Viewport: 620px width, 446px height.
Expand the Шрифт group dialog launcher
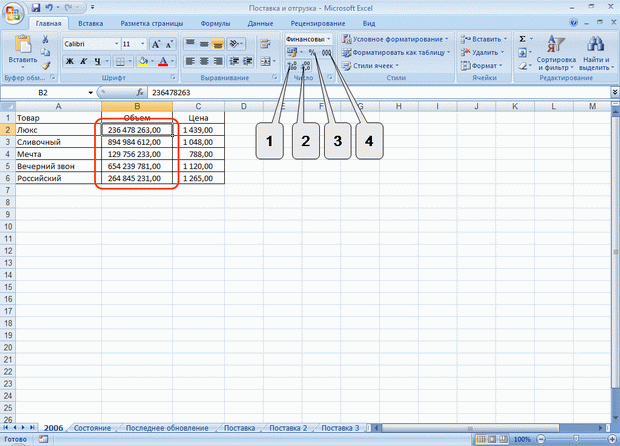173,77
